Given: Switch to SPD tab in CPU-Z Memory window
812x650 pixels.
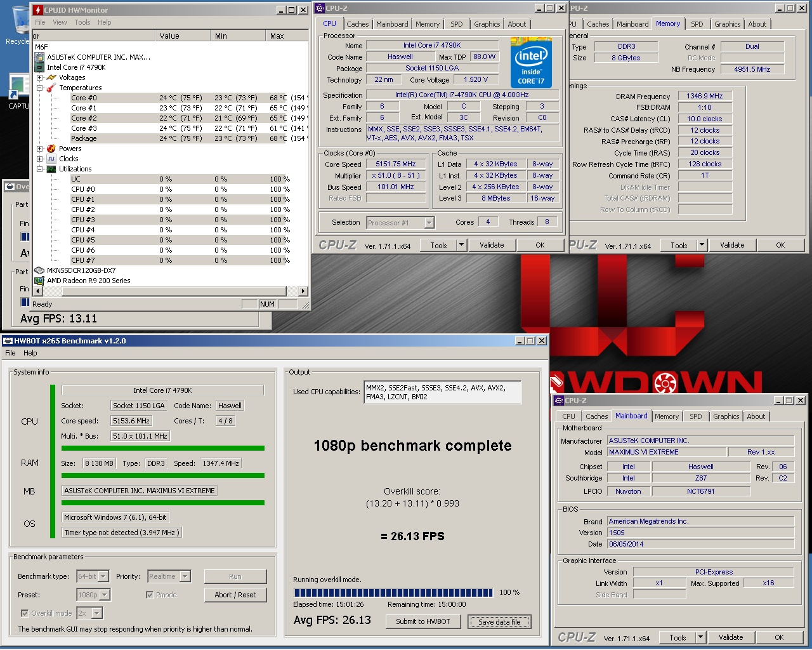Looking at the screenshot, I should point(697,24).
